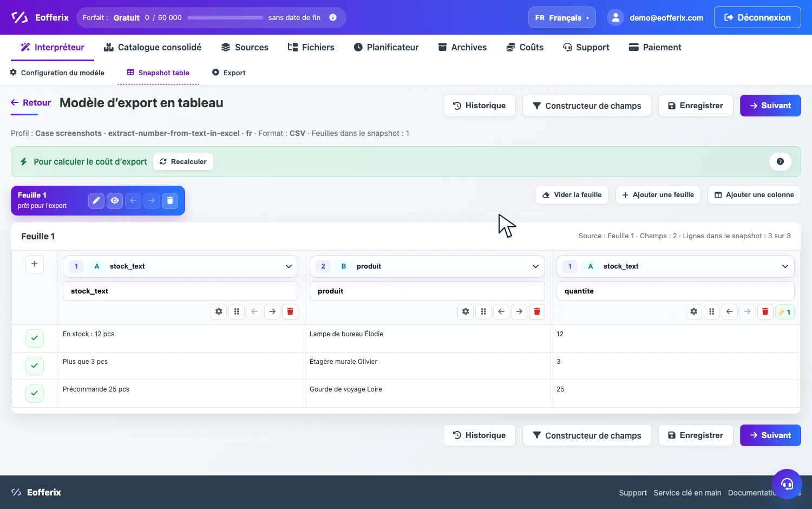Open footer Service clé en main link

click(687, 493)
